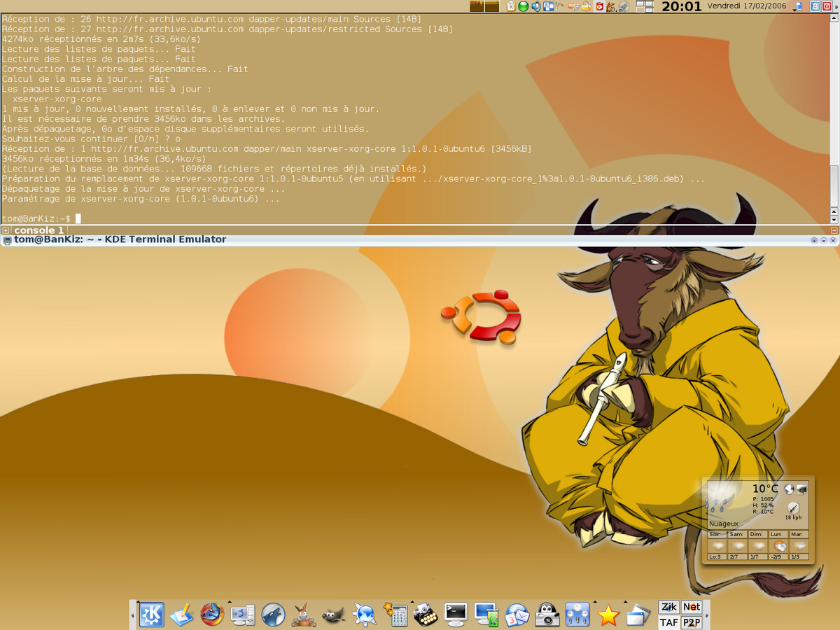Open the globe icon in the weather widget

click(x=789, y=489)
